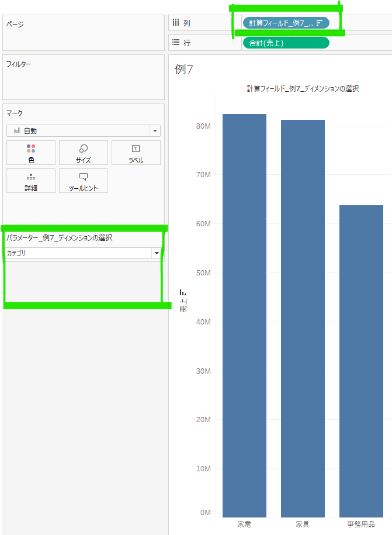Click the パラメーター_例7_ディメンションの選択 title
392x535 pixels.
[60, 237]
